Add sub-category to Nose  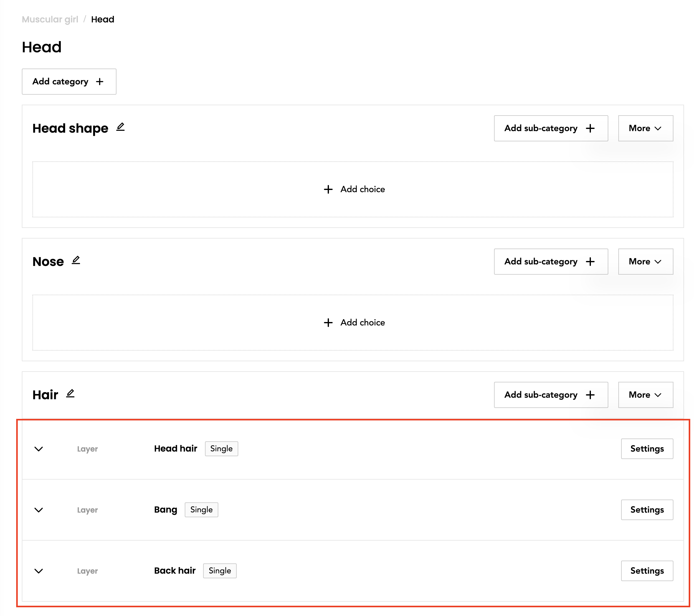[550, 262]
